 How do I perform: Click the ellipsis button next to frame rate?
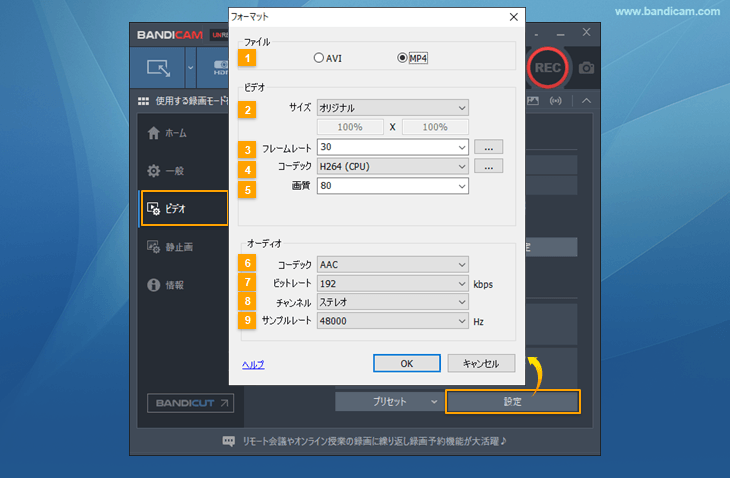tap(488, 147)
